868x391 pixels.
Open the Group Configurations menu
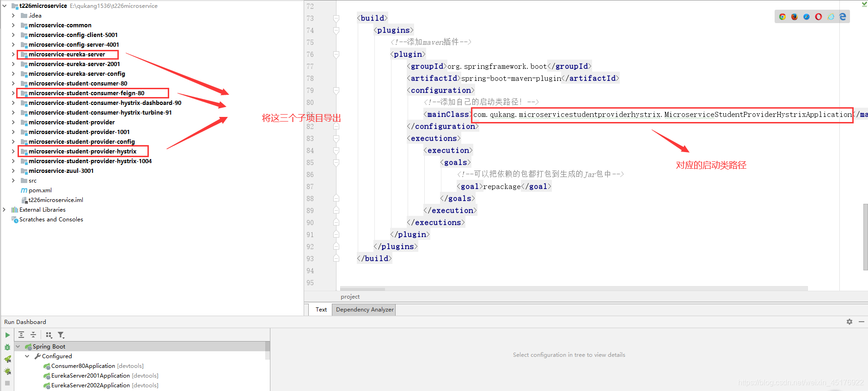point(49,335)
